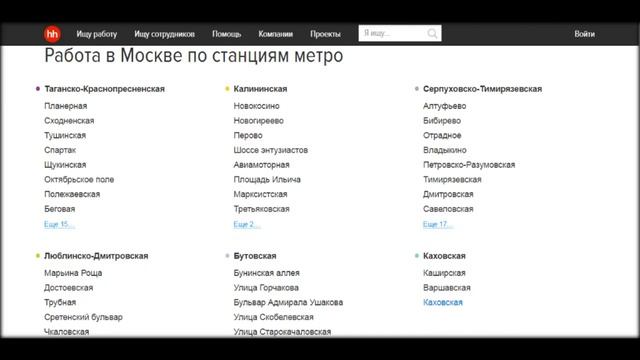Select the Бульвар Адмирала Ушакова station
Screen dimensions: 640x360
pyautogui.click(x=288, y=302)
